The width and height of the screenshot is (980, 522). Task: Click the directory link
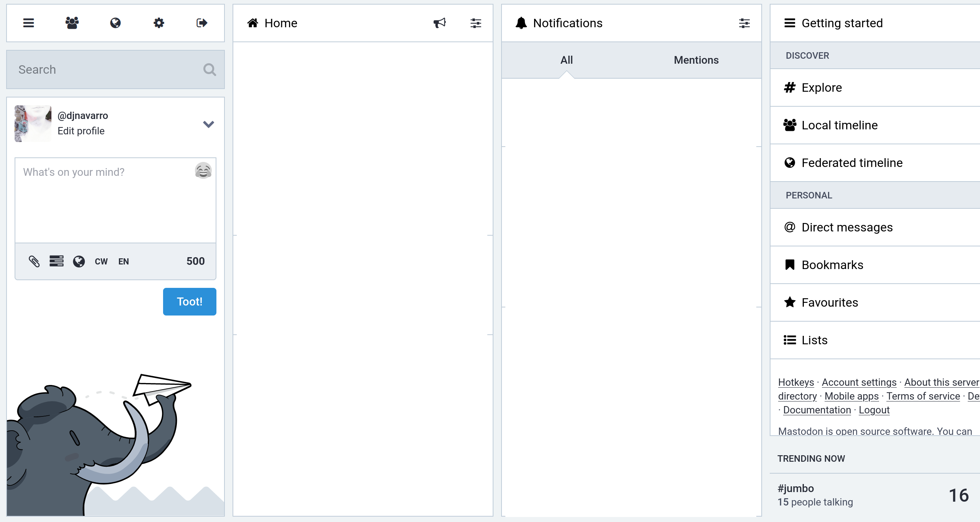(797, 396)
